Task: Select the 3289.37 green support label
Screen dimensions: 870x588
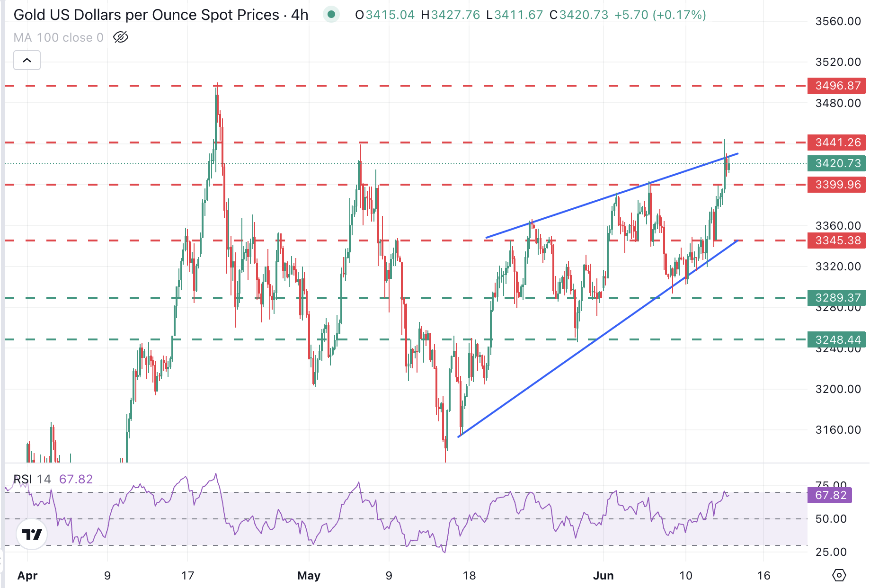Action: coord(837,298)
